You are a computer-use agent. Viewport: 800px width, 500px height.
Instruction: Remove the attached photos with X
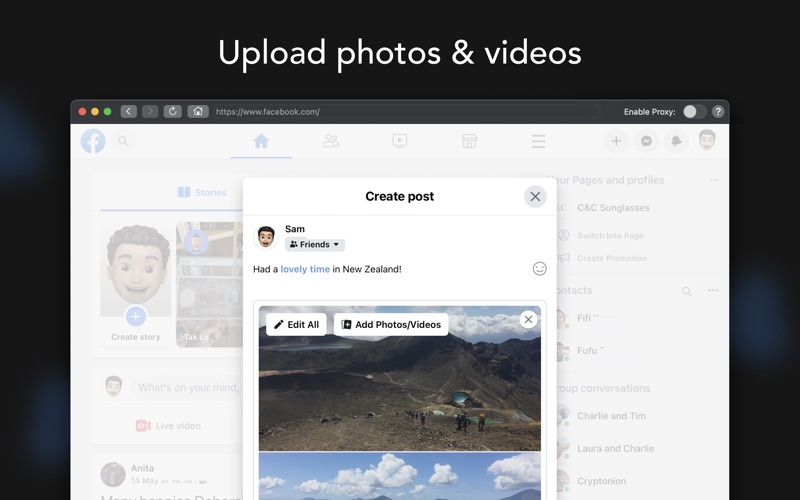(528, 320)
